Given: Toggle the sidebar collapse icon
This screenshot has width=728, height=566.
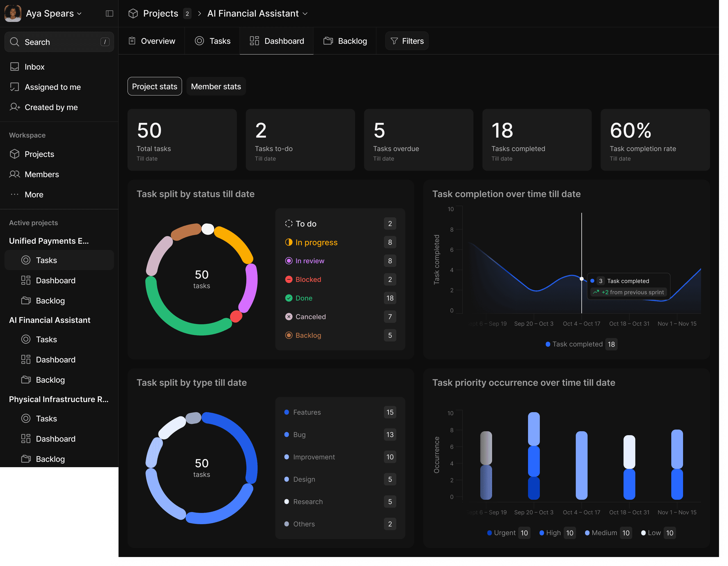Looking at the screenshot, I should pos(109,13).
